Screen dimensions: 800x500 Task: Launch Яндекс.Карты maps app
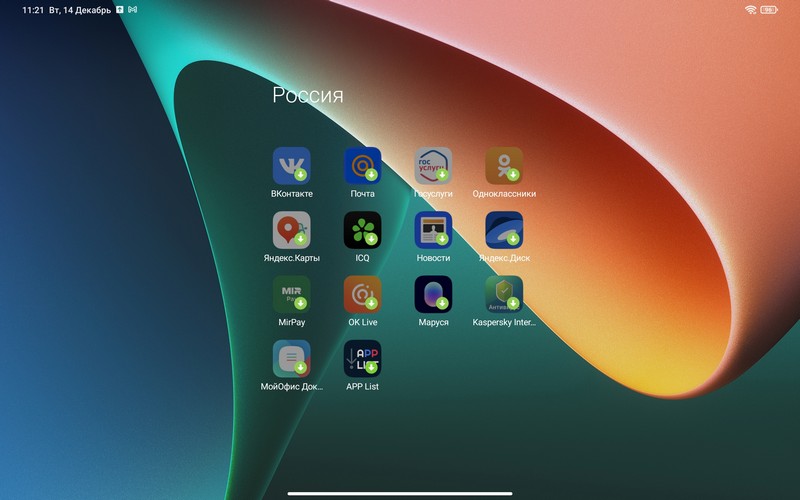[x=291, y=230]
